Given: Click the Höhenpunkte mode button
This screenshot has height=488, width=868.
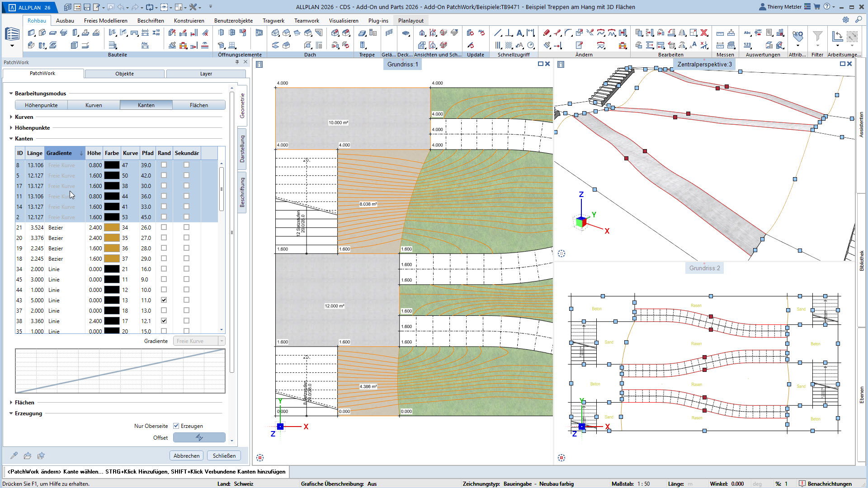Looking at the screenshot, I should pos(41,105).
